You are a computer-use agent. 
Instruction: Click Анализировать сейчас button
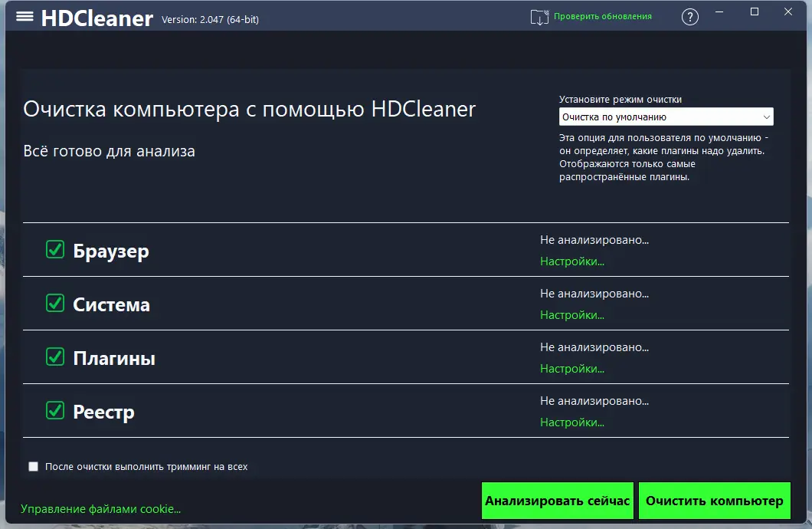[557, 501]
